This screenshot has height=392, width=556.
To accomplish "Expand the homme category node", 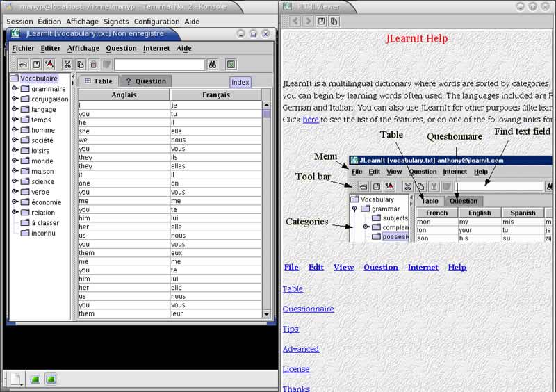I will point(15,129).
